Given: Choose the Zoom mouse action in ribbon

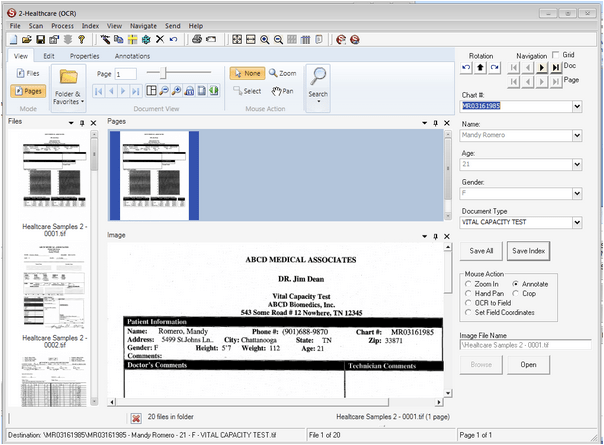Looking at the screenshot, I should tap(282, 73).
